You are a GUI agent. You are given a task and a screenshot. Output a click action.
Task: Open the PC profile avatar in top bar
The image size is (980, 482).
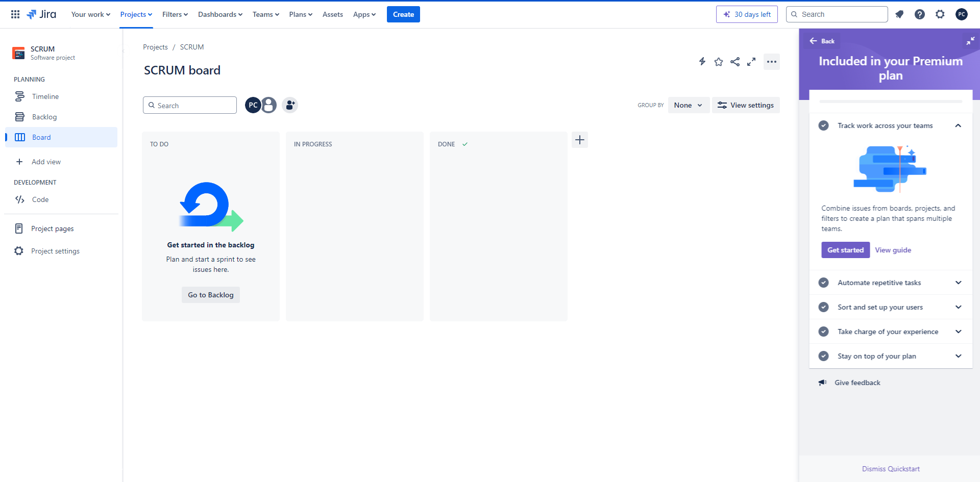pyautogui.click(x=962, y=14)
